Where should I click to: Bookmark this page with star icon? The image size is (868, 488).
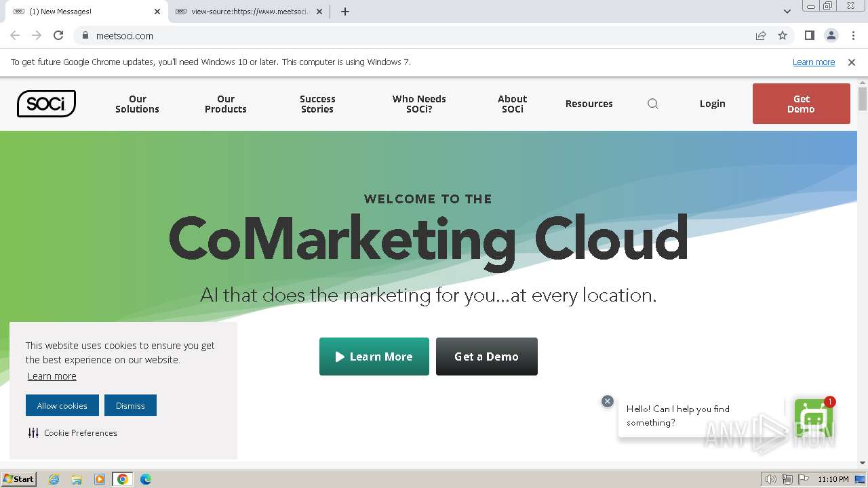tap(783, 36)
